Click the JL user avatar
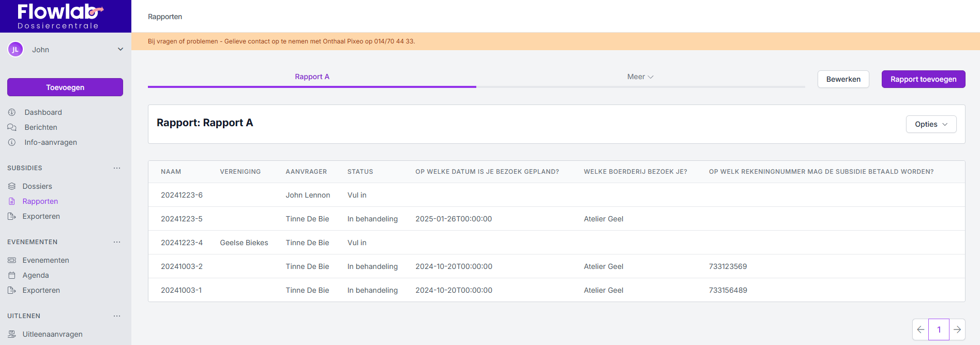Image resolution: width=980 pixels, height=345 pixels. tap(16, 50)
